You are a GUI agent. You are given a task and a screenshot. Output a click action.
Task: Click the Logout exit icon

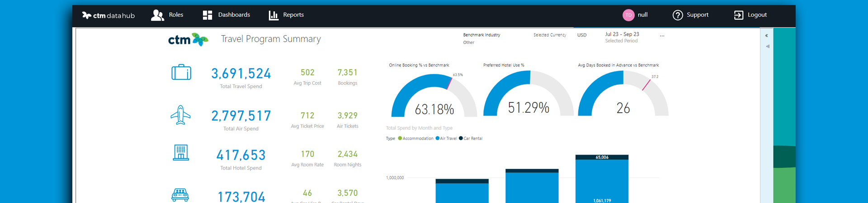[x=738, y=15]
